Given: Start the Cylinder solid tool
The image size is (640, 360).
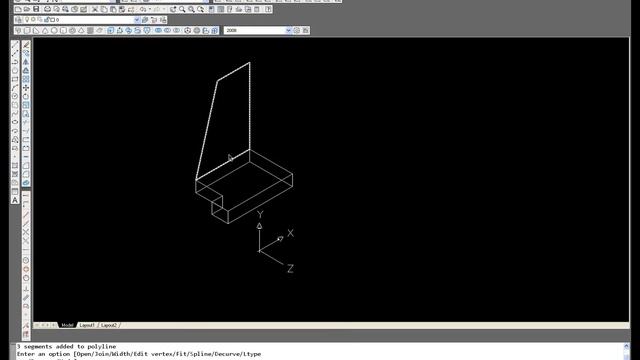Looking at the screenshot, I should tap(63, 31).
